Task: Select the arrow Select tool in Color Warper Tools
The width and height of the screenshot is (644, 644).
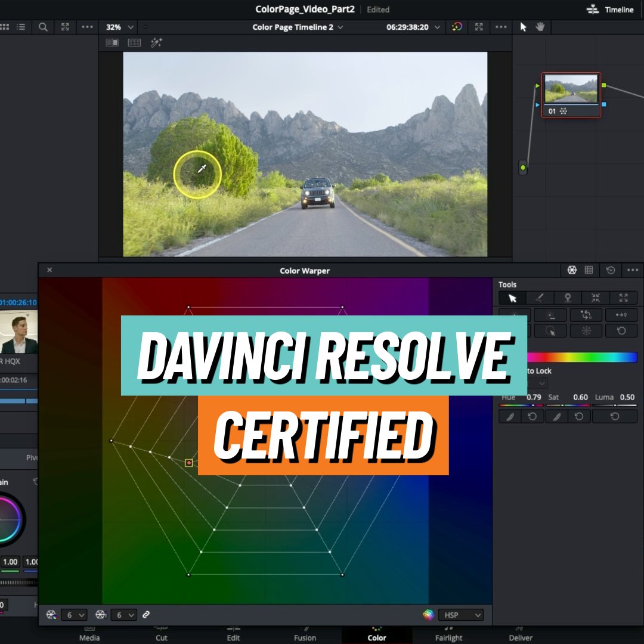Action: (512, 298)
